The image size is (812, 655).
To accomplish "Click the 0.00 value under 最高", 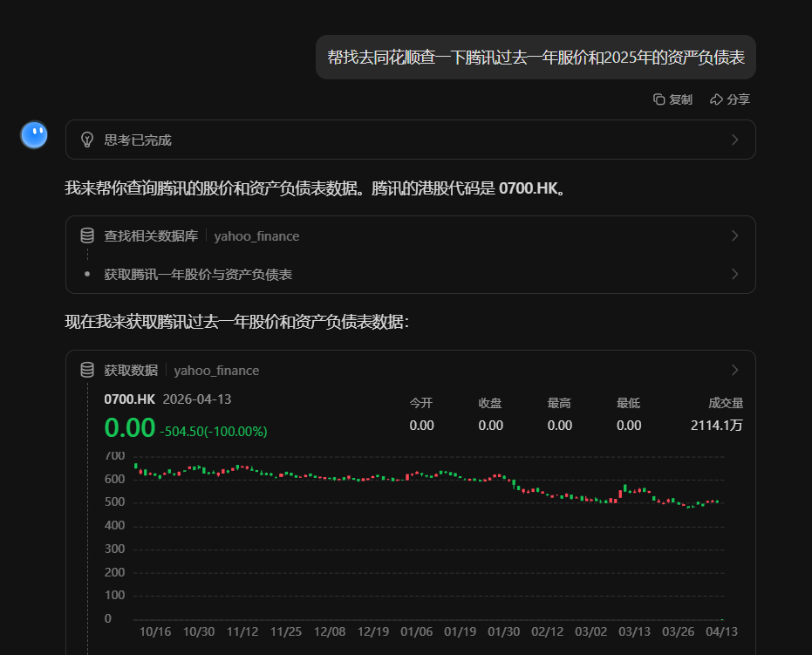I will pos(560,426).
